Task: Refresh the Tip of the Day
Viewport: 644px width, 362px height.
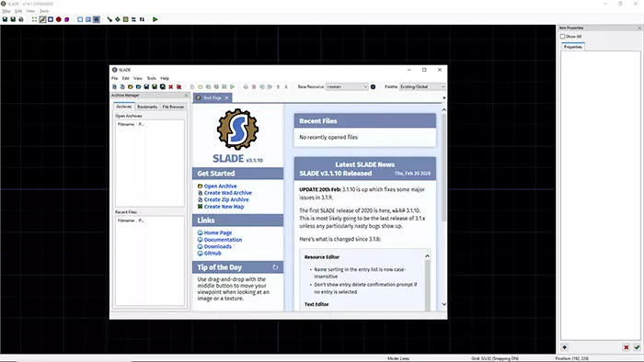Action: pos(275,267)
